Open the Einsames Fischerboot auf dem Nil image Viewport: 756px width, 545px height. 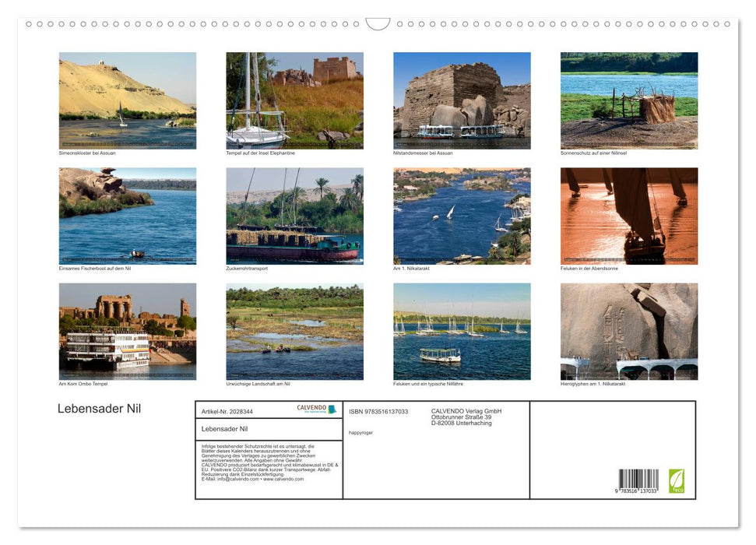[x=127, y=216]
